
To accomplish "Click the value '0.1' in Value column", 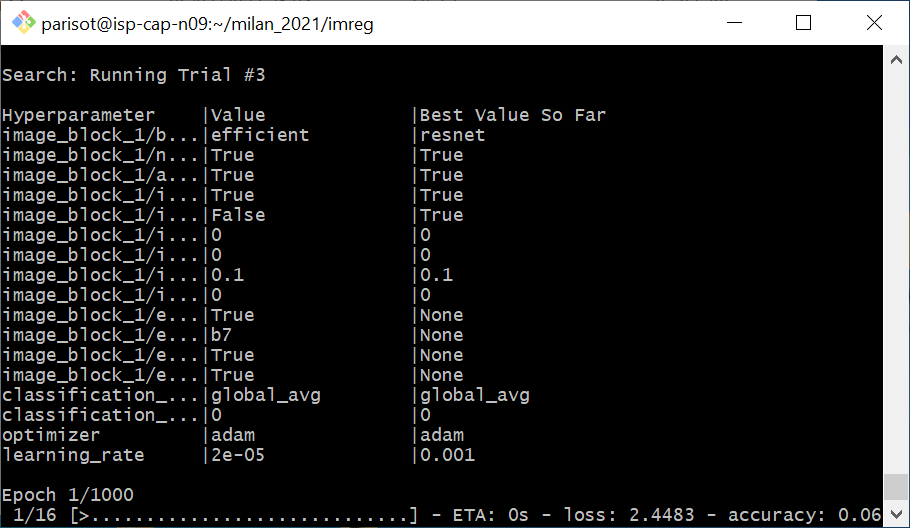I will pos(227,275).
